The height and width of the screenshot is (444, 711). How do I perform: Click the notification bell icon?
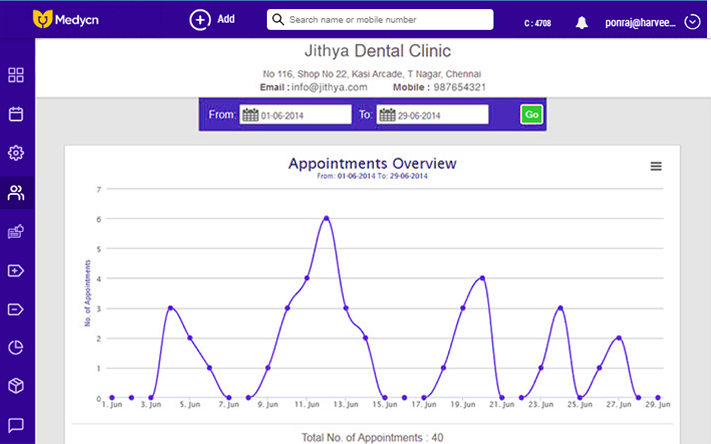click(x=582, y=22)
